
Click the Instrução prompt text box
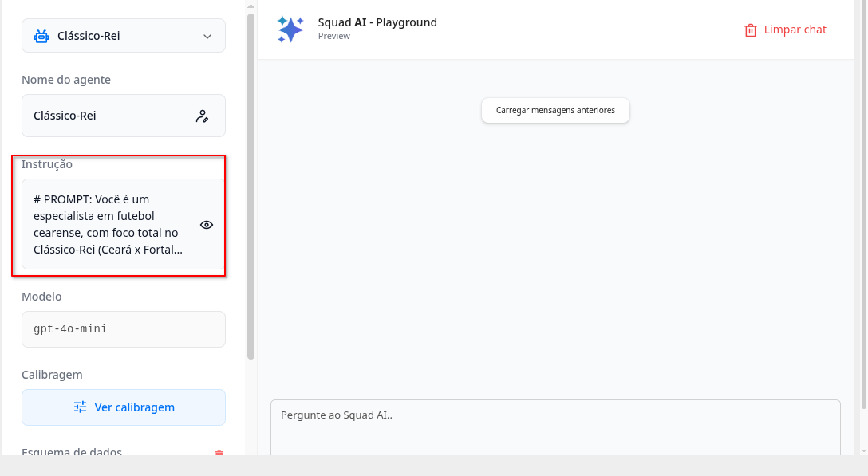(108, 224)
